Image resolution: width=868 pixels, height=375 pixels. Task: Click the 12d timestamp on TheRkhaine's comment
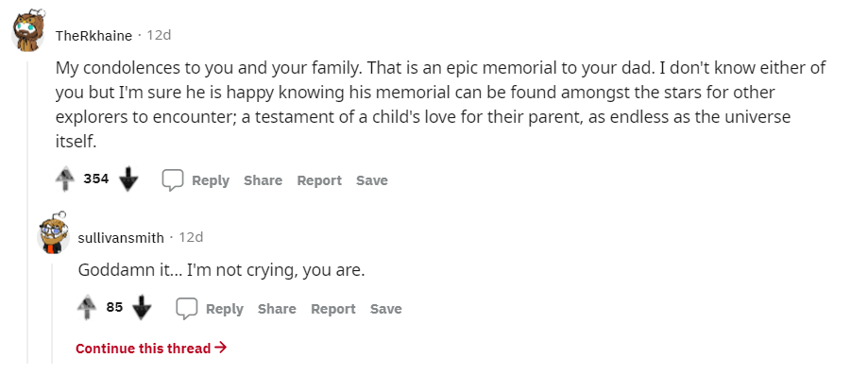159,36
